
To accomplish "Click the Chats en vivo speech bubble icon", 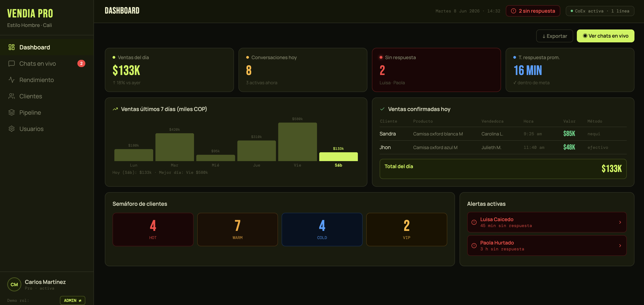I will pos(12,63).
